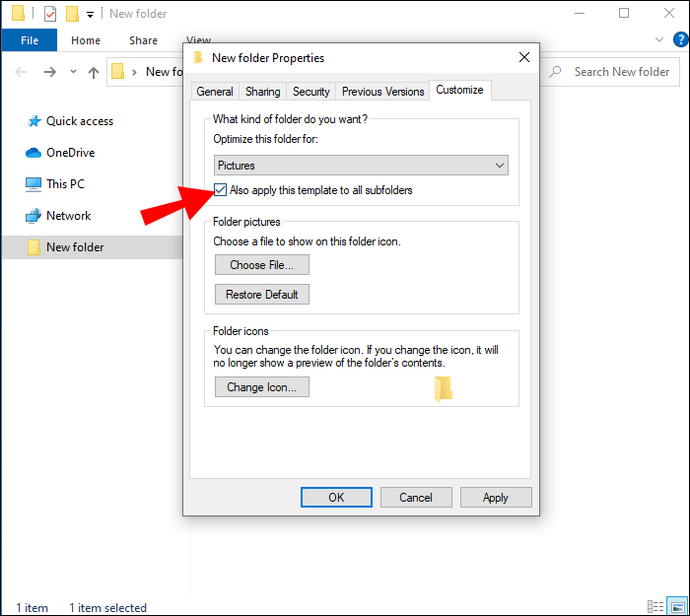Click the Restore Default button
Screen dimensions: 690x616
pyautogui.click(x=262, y=295)
